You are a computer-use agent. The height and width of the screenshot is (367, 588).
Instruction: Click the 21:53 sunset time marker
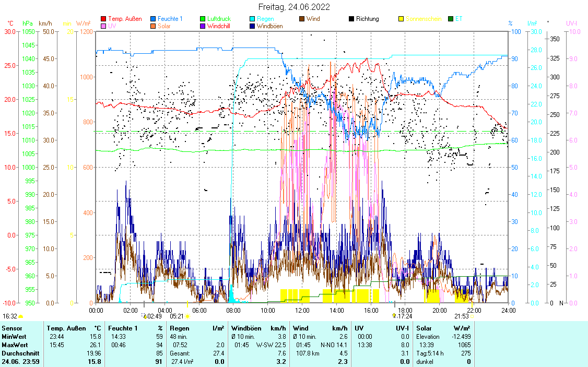pos(461,316)
